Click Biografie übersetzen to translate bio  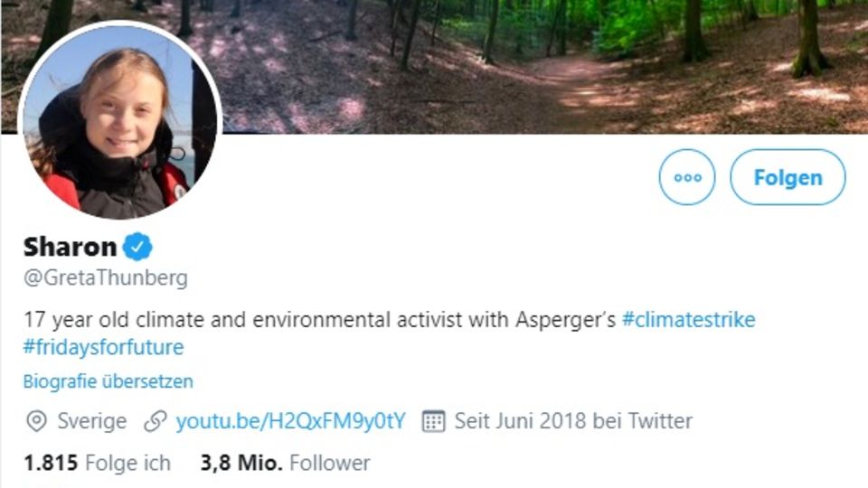[x=108, y=381]
